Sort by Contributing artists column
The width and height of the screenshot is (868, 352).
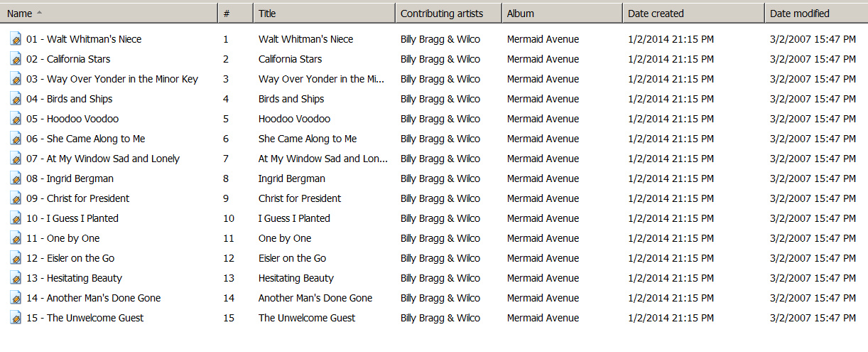448,13
